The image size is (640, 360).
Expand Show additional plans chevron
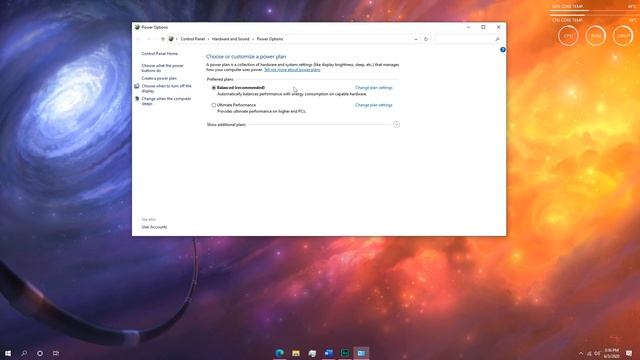point(396,124)
